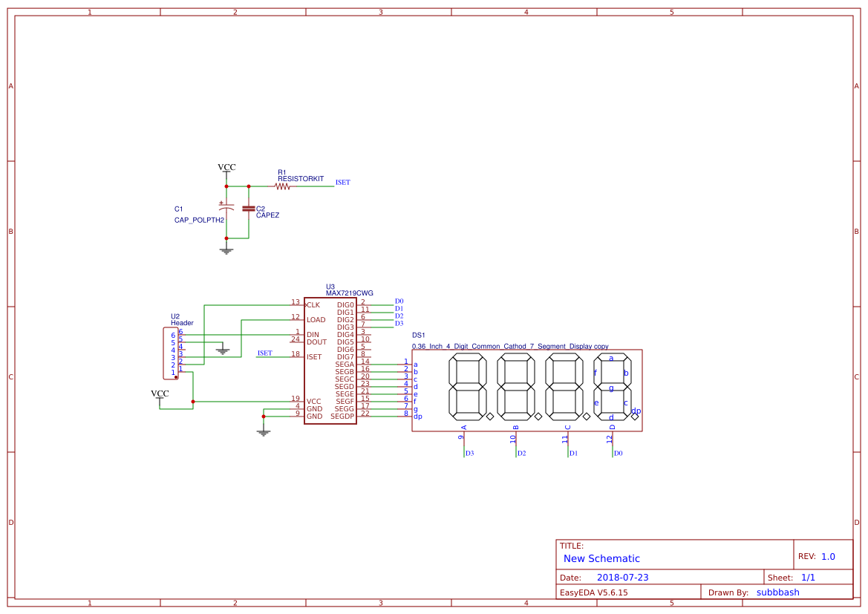Click the ground symbol beneath capacitor C1
Viewport: 868px width, 614px height.
tap(226, 251)
